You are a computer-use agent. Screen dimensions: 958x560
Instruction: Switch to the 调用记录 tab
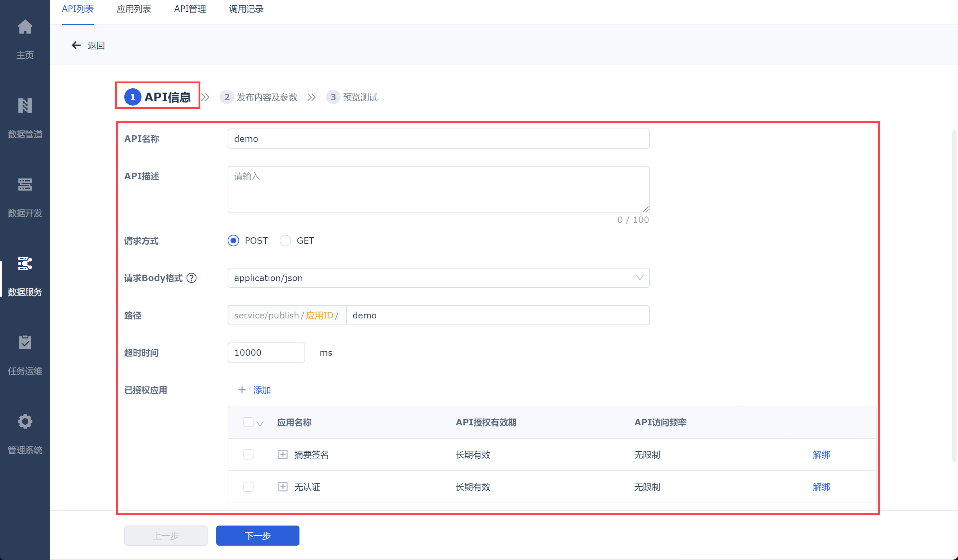246,9
